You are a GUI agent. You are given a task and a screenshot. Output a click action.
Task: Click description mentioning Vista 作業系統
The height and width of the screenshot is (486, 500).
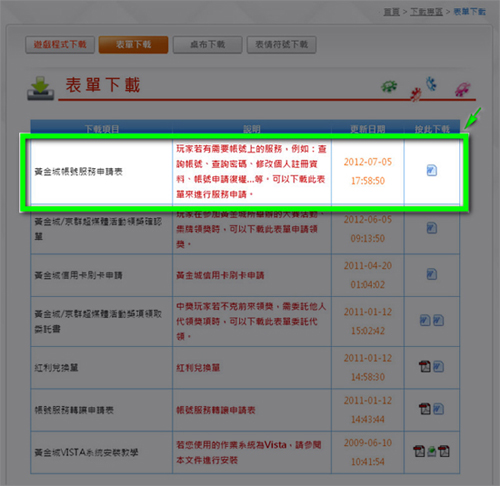coord(249,452)
